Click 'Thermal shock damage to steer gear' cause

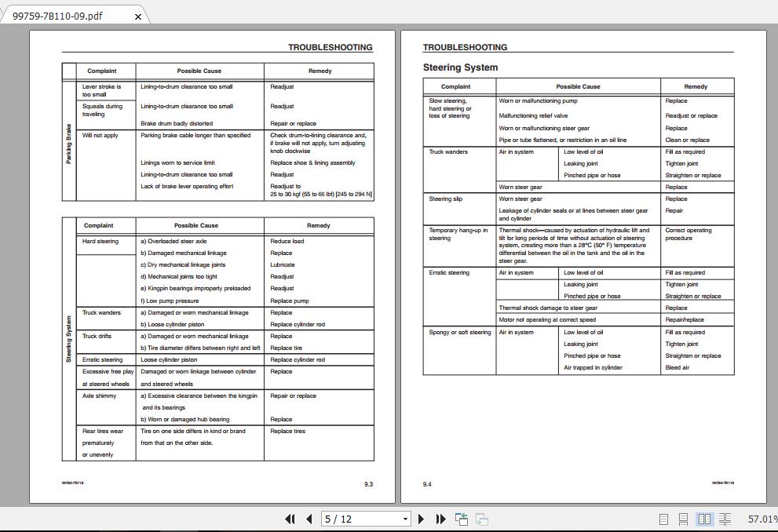coord(548,308)
